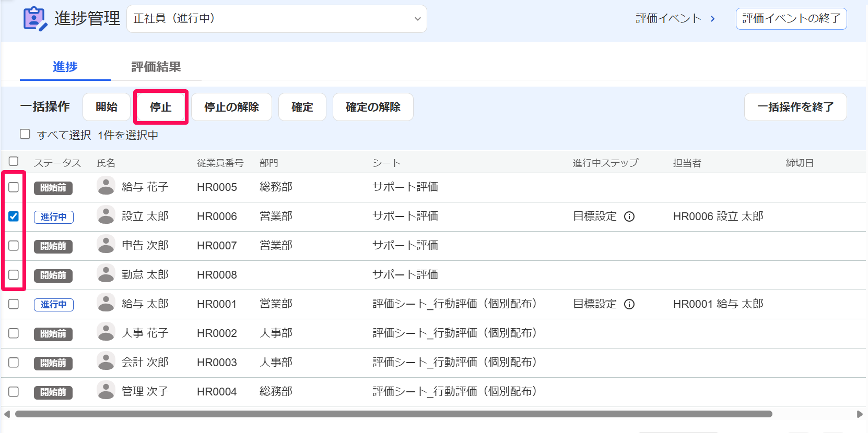Click employee number HR0002

217,333
